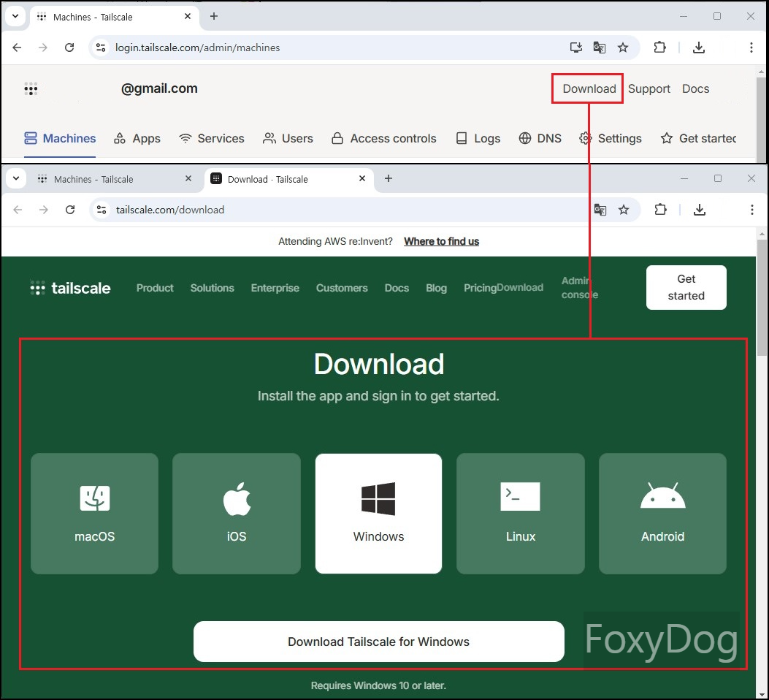Select the Android download tile
Screen dimensions: 769x700
662,514
